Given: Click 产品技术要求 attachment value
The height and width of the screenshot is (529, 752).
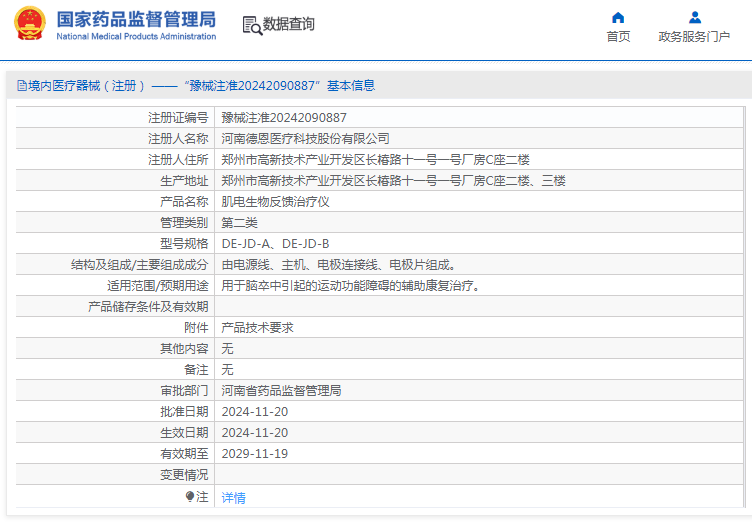Looking at the screenshot, I should (257, 328).
